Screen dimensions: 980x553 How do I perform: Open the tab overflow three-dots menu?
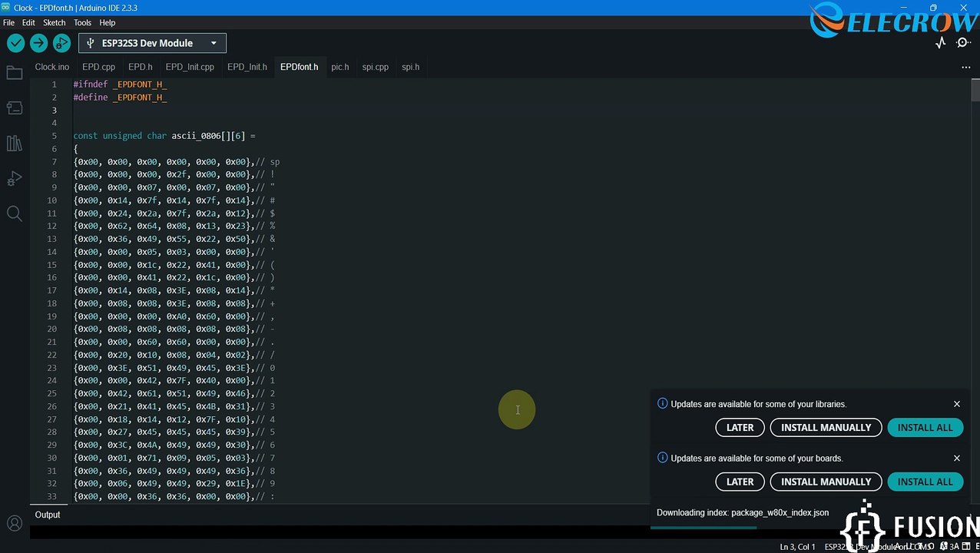point(966,67)
